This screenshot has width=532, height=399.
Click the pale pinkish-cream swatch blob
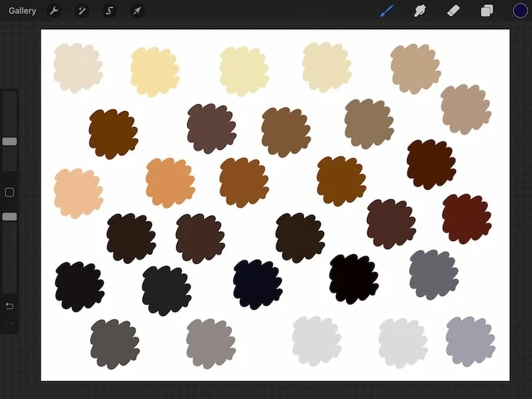pos(78,68)
